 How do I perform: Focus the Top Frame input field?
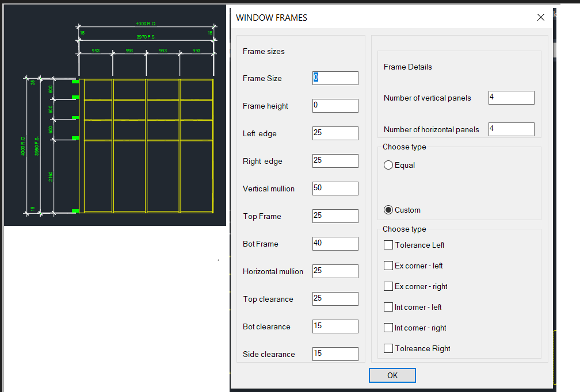coord(335,216)
